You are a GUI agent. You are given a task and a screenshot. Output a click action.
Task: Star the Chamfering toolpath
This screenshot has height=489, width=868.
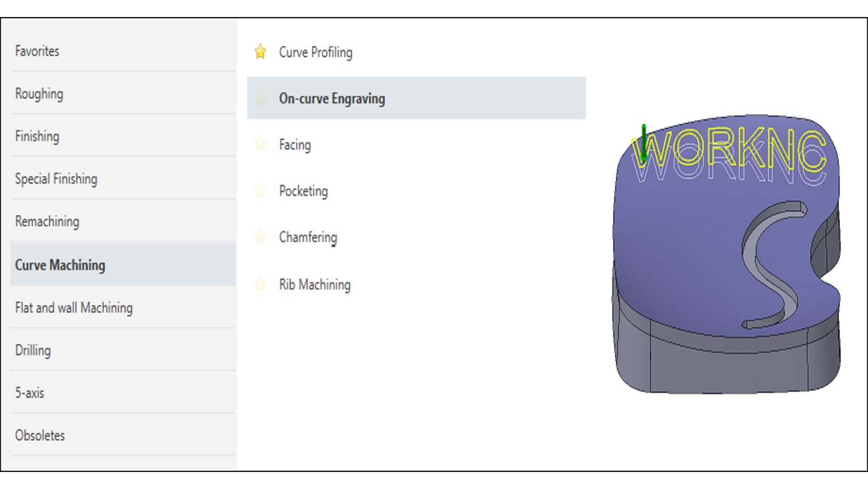(x=260, y=237)
